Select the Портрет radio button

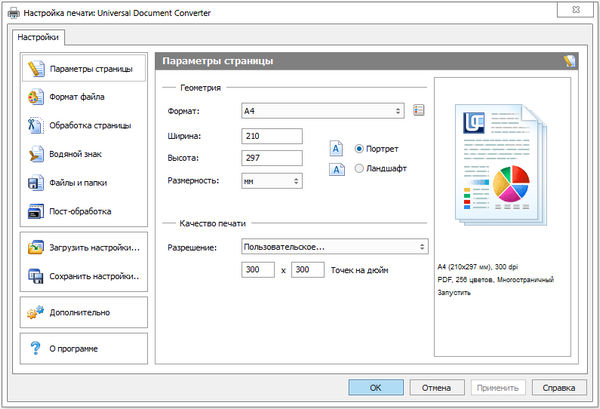(359, 148)
